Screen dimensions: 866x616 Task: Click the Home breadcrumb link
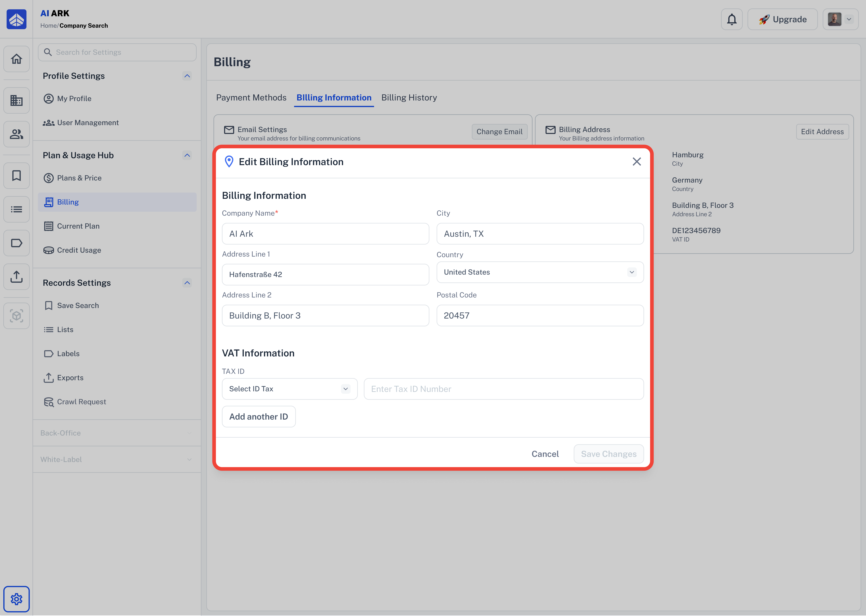coord(49,26)
